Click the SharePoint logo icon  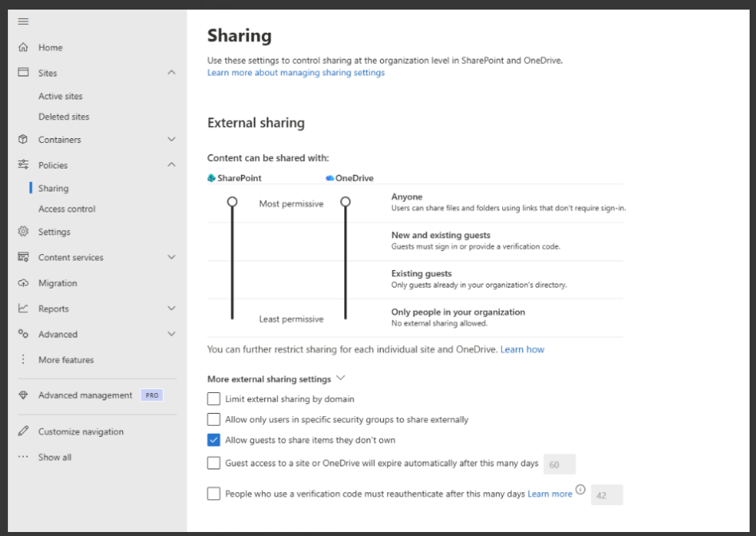coord(212,178)
